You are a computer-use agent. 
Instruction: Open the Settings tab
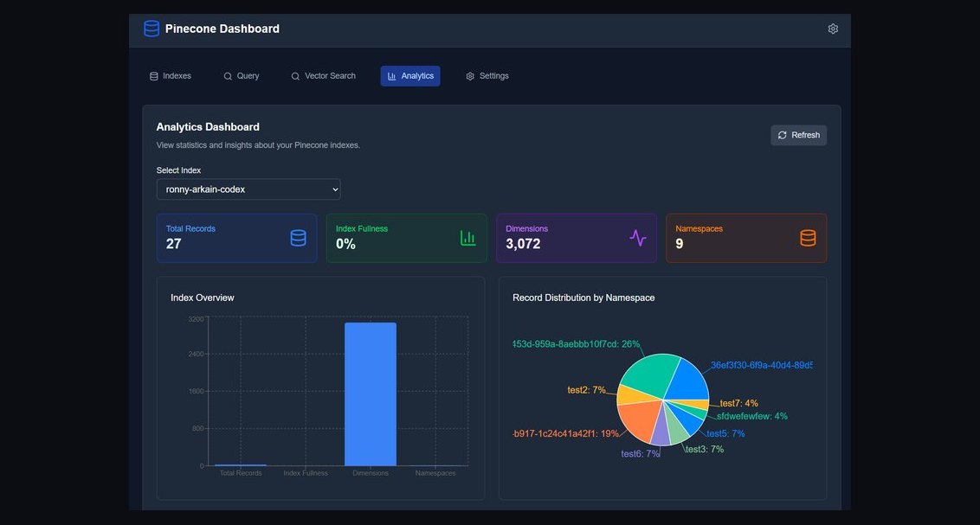pos(487,76)
